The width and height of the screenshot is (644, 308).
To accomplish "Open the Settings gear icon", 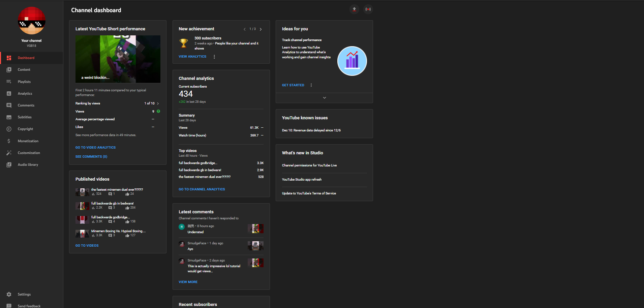I will tap(9, 294).
